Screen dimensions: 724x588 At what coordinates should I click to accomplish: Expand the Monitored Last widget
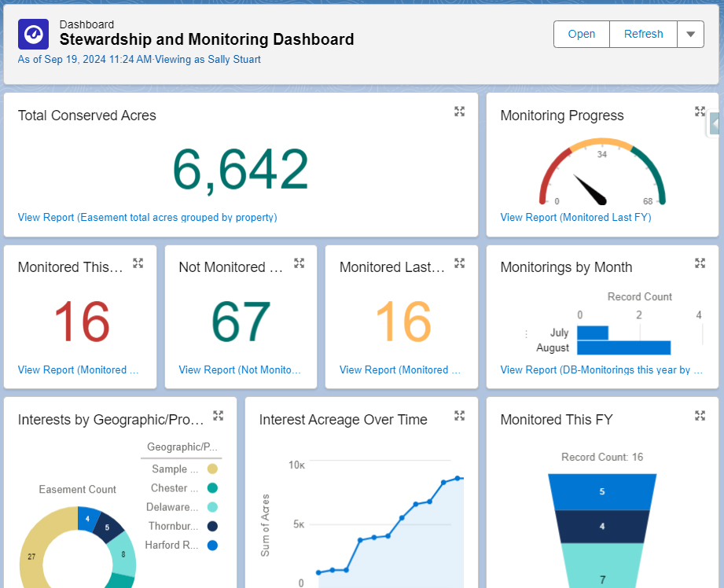click(x=460, y=263)
